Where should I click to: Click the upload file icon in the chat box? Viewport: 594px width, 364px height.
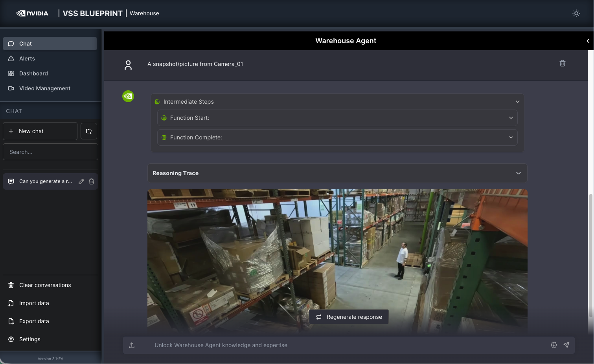tap(132, 345)
